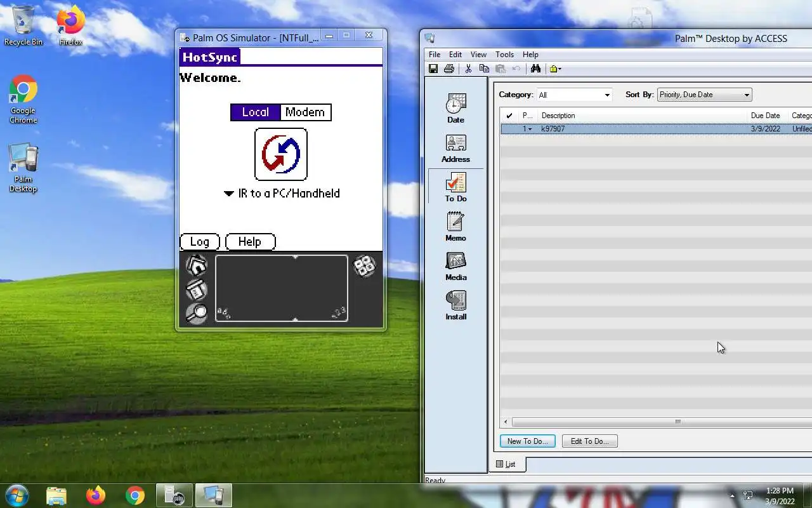Click the HotSync title in simulator
The width and height of the screenshot is (812, 508).
(209, 57)
